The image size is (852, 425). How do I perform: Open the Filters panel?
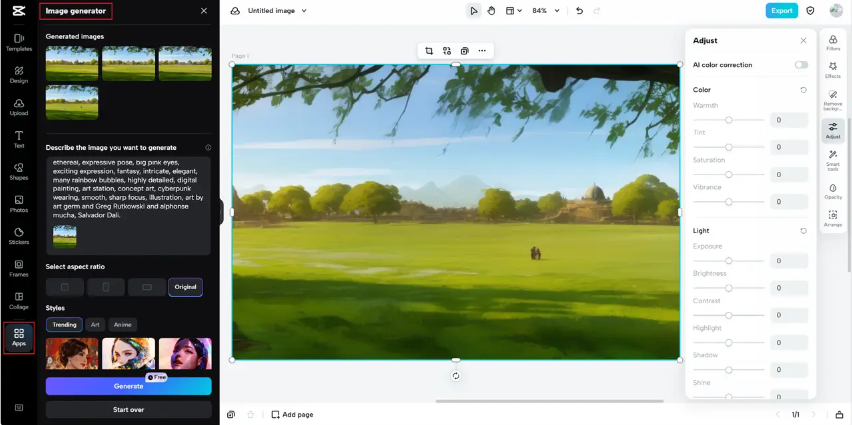833,43
